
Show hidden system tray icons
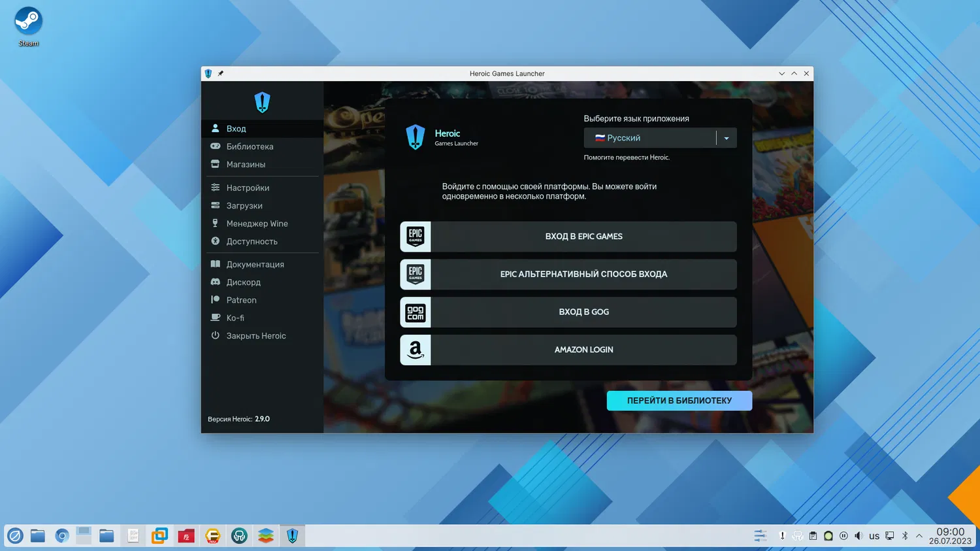coord(919,536)
